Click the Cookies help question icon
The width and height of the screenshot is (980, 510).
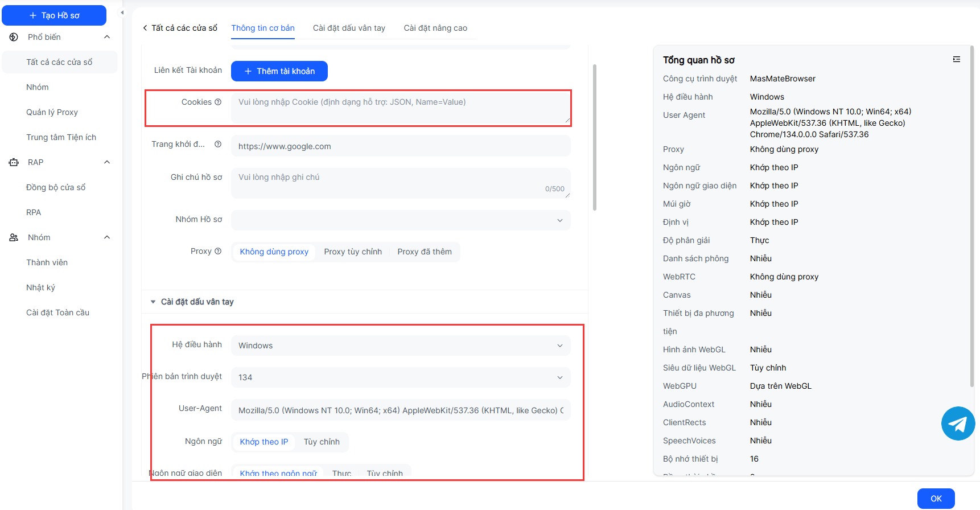point(217,102)
